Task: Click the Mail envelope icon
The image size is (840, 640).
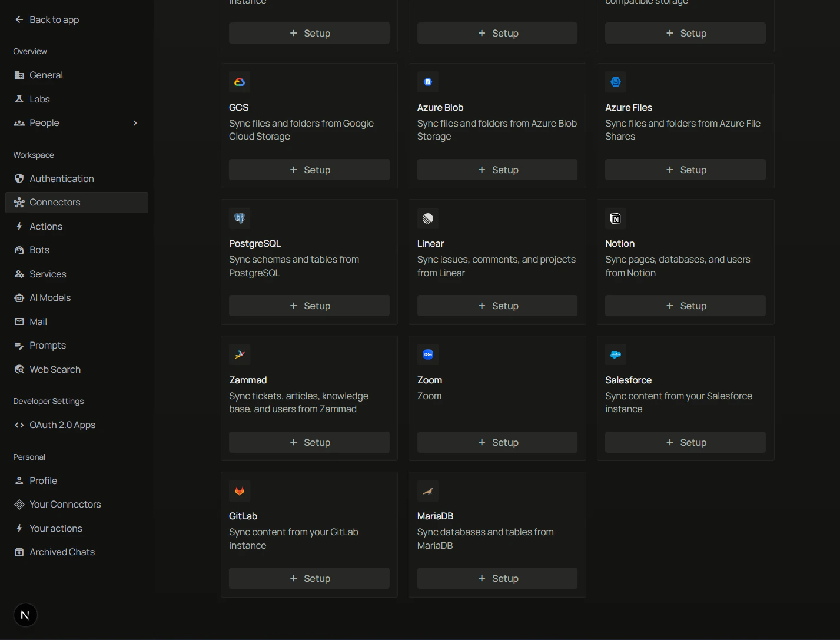Action: 19,321
